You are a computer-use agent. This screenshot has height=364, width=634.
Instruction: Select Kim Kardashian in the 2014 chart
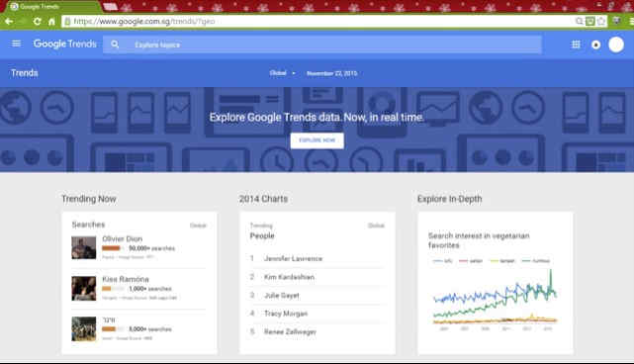(x=289, y=277)
